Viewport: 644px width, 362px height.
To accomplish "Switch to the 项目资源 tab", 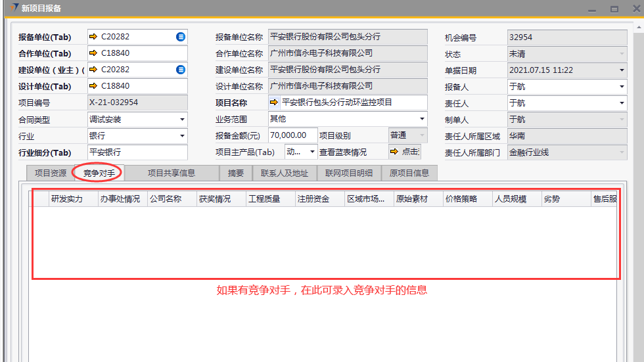I will (51, 173).
